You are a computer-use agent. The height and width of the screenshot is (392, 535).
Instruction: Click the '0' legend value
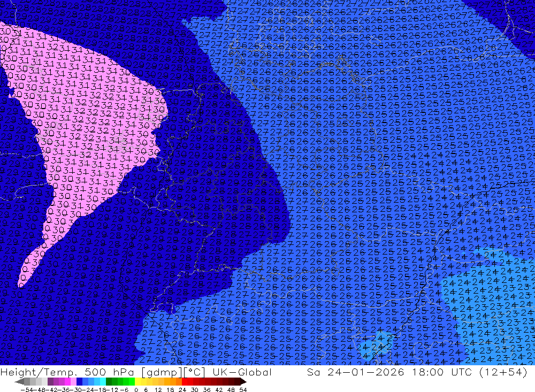pyautogui.click(x=136, y=390)
